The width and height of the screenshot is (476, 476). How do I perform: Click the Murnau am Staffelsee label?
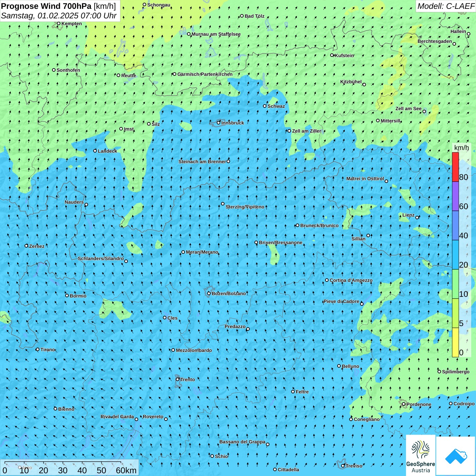tap(216, 34)
